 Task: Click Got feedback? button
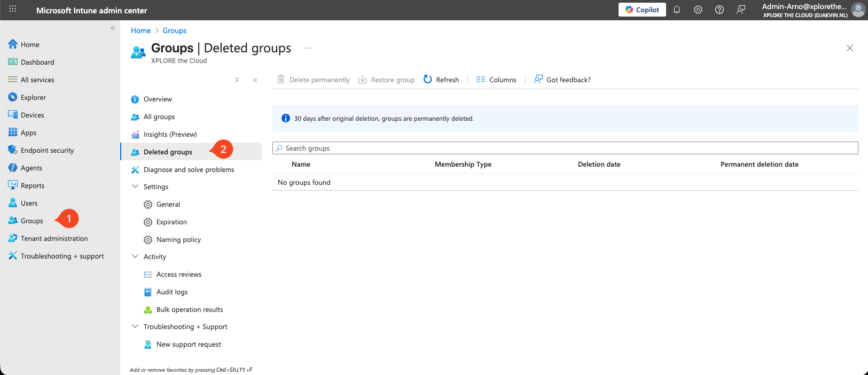coord(562,80)
